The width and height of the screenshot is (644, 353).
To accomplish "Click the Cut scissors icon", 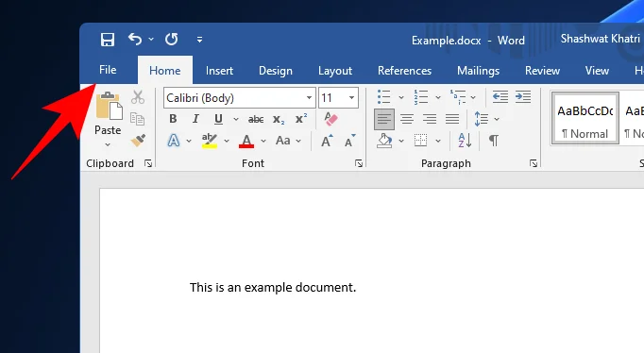I will (x=138, y=97).
